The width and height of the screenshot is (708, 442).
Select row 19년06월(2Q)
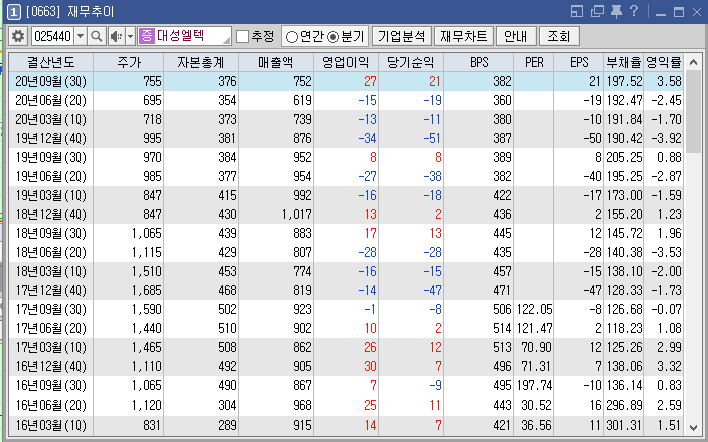tap(346, 176)
